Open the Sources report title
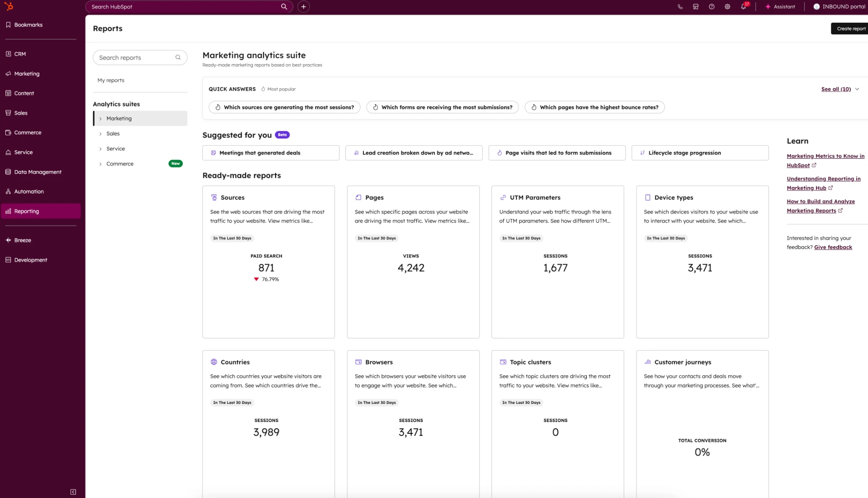The height and width of the screenshot is (498, 868). (232, 198)
